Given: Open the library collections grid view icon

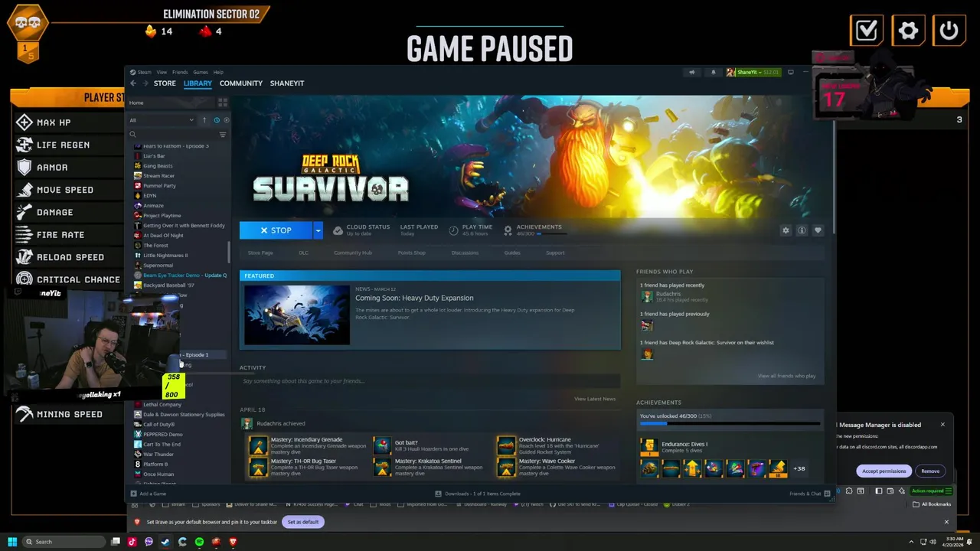Looking at the screenshot, I should click(223, 103).
